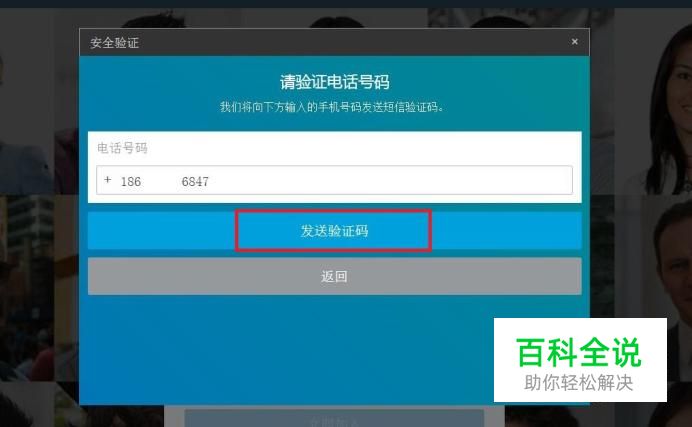Click the 电话号码 field label
Screen dimensions: 692x427
coord(122,148)
